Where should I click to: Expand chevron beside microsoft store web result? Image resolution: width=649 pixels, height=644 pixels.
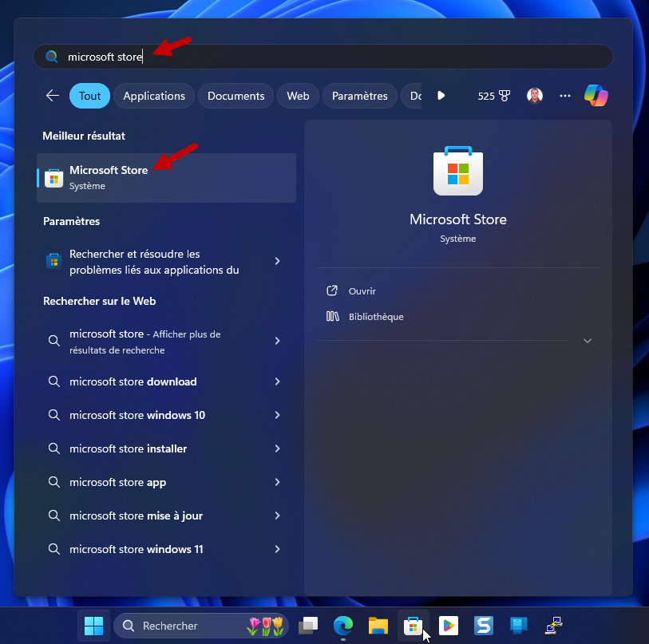277,341
